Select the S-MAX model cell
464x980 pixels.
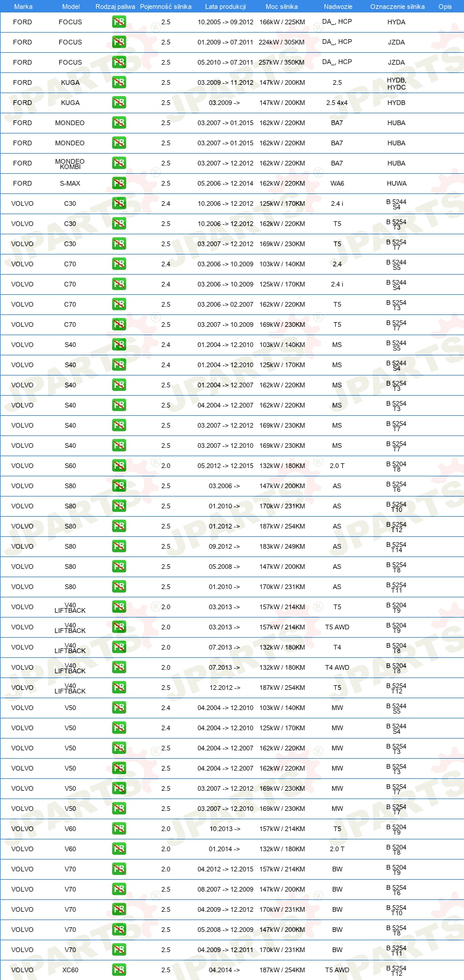tap(70, 183)
